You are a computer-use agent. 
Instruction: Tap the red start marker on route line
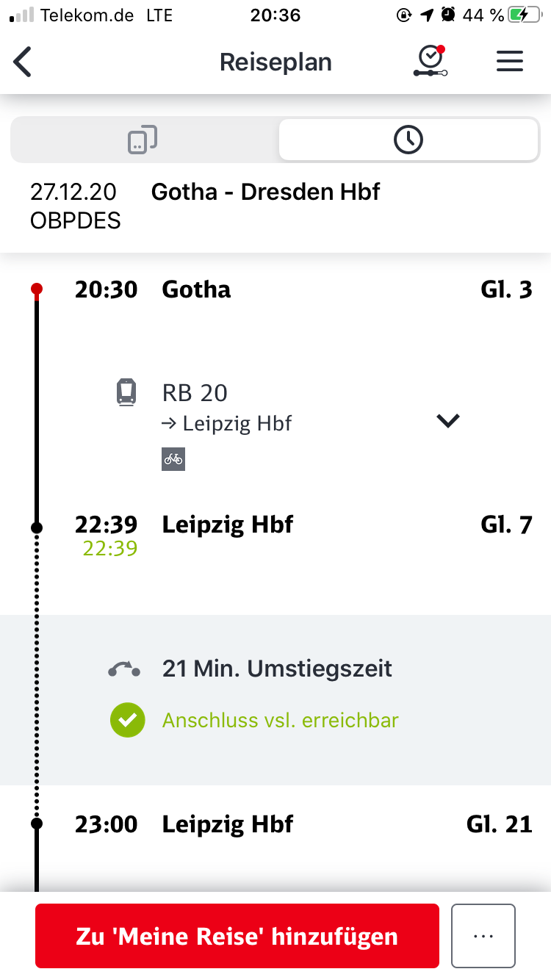pos(37,289)
